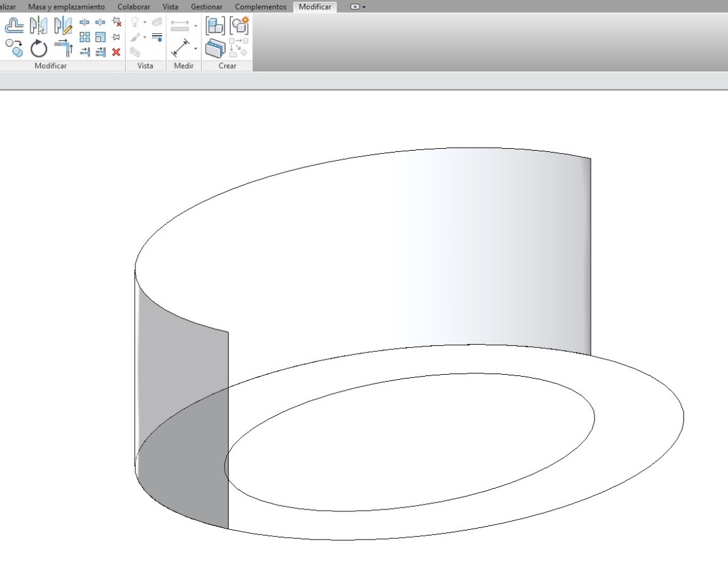
Task: Toggle the Pin element icon
Action: (116, 37)
